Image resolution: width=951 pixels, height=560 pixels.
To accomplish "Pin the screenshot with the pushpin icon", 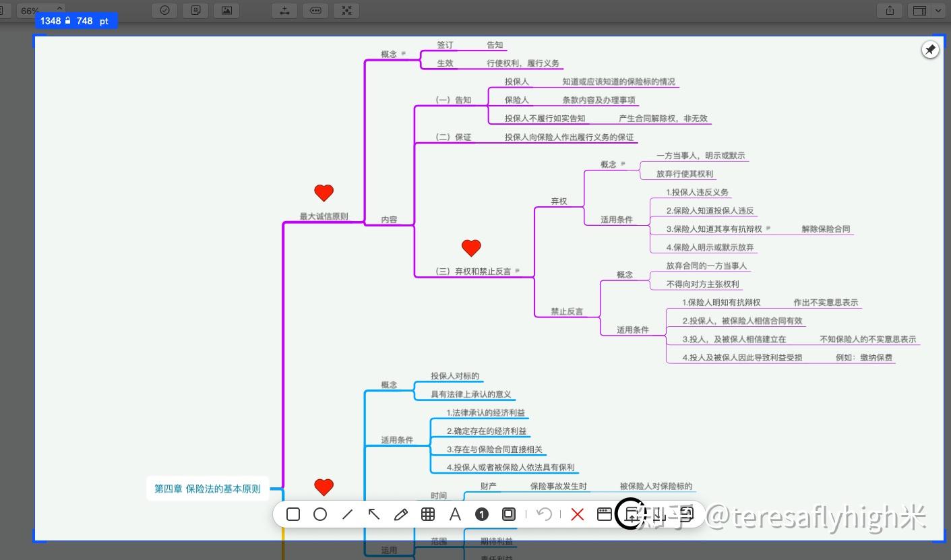I will coord(930,50).
